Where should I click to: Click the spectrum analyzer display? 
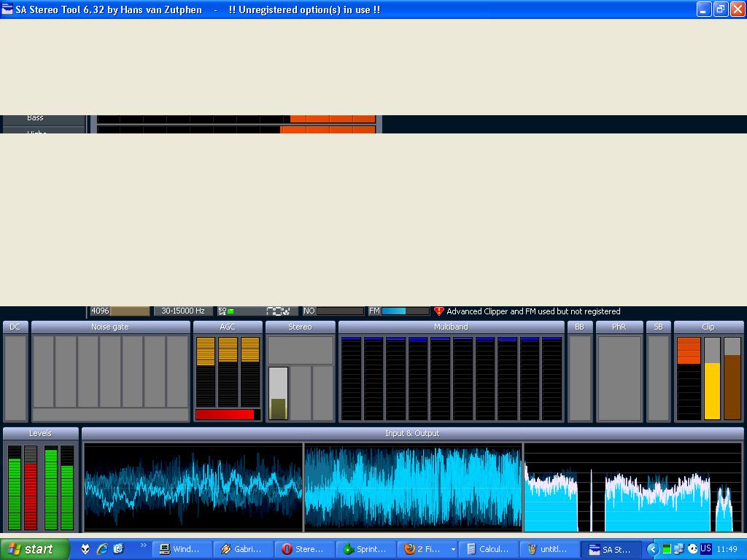tap(632, 486)
